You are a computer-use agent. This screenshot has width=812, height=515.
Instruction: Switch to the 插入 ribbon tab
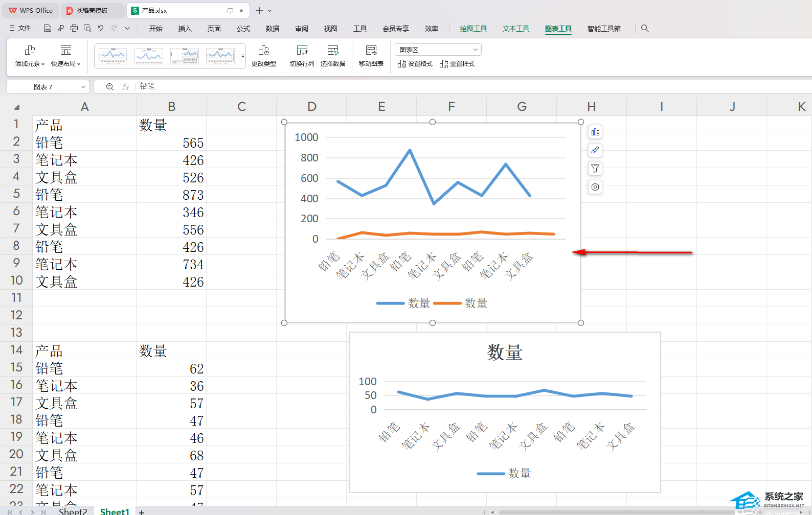(x=185, y=29)
